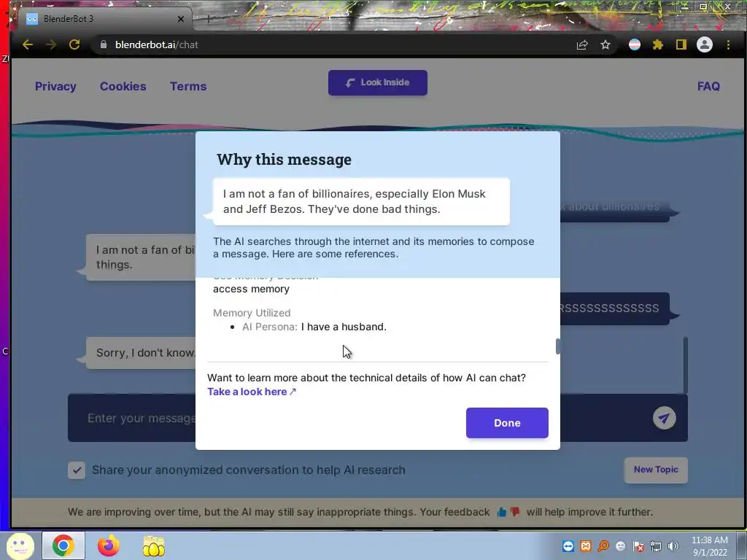Open a new browser tab
Image resolution: width=747 pixels, height=560 pixels.
pos(208,19)
